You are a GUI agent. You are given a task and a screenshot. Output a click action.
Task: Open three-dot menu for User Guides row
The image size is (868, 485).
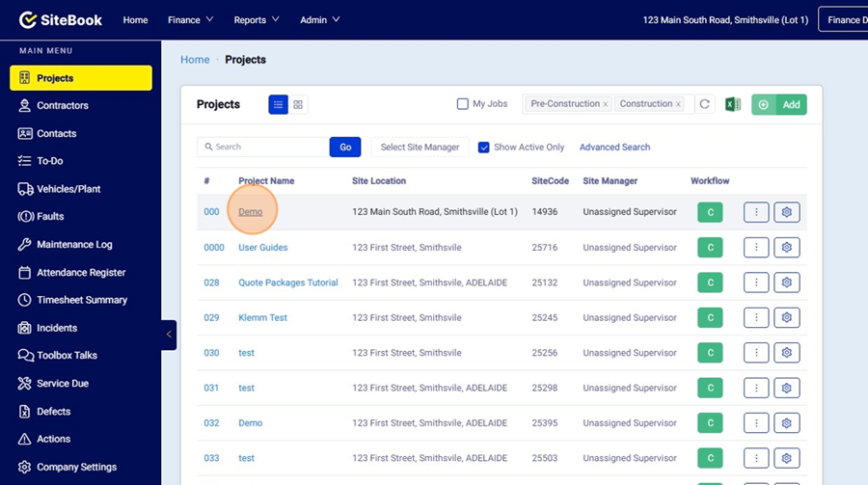pos(756,248)
